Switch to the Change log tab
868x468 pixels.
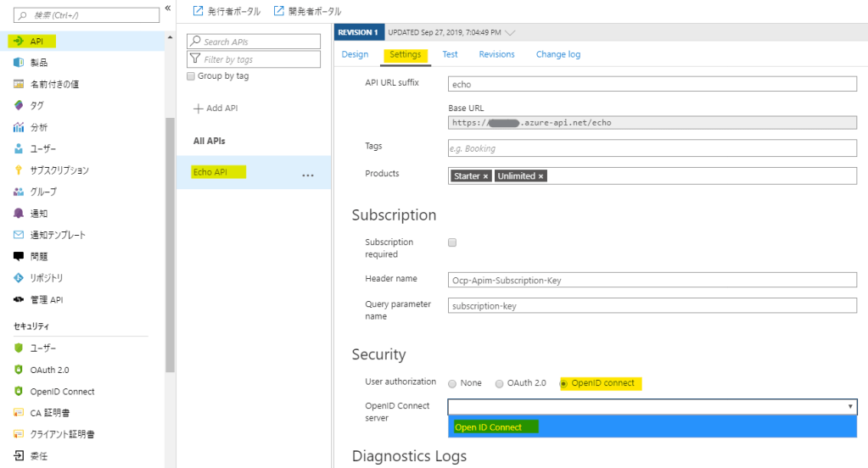click(x=557, y=54)
